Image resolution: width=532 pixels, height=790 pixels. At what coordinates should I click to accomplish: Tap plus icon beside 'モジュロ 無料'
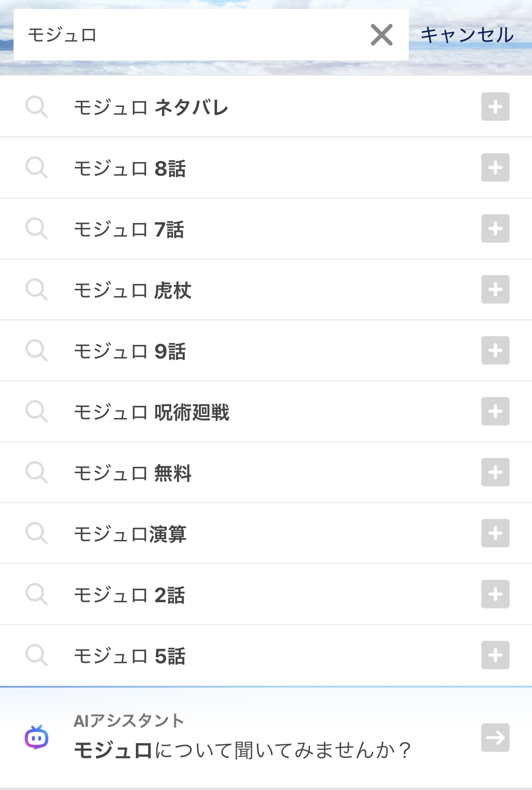pos(495,473)
